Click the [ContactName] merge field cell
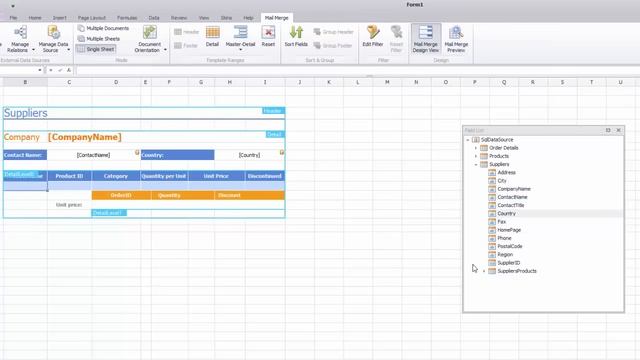640x360 pixels. (93, 155)
